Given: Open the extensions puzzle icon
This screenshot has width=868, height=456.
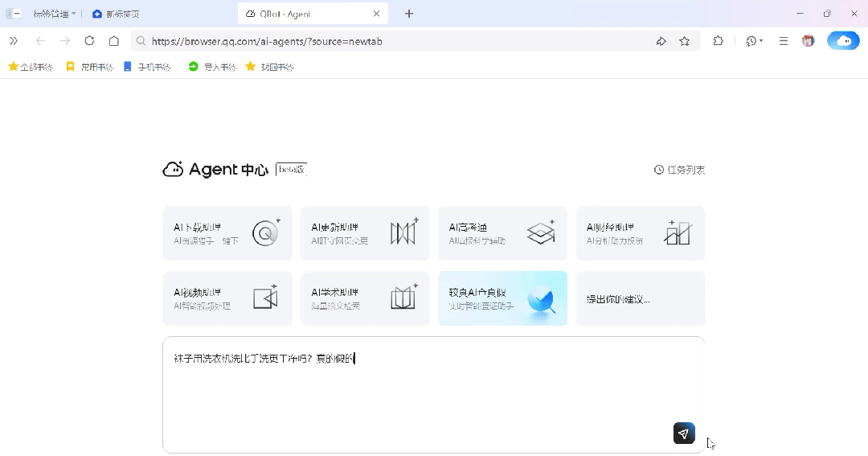Looking at the screenshot, I should [718, 41].
